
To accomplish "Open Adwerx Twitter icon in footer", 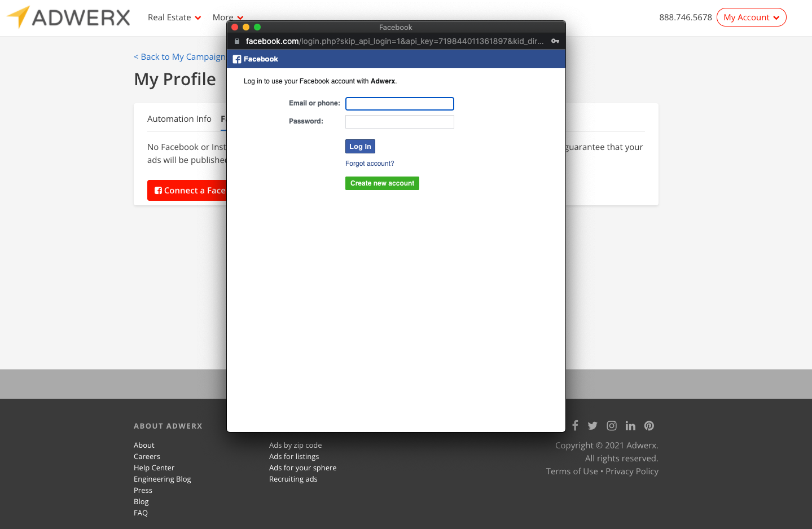I will (592, 426).
